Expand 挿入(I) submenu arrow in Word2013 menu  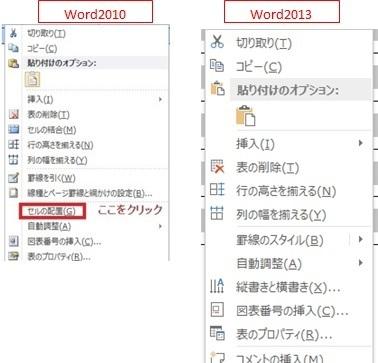[360, 143]
